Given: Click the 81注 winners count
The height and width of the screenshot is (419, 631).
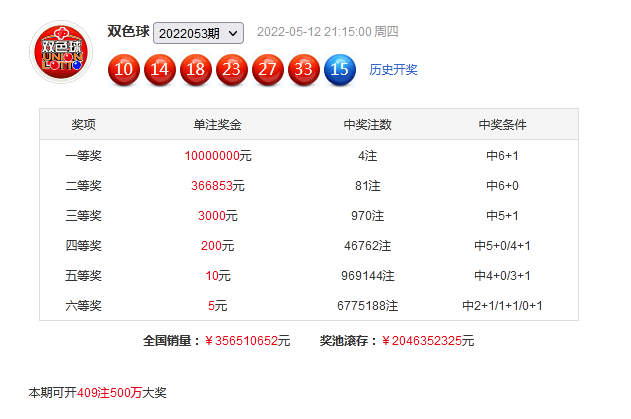Looking at the screenshot, I should coord(367,186).
